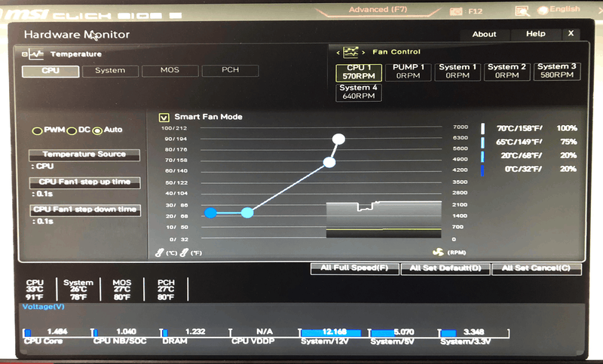Click the leftmost blue fan curve point

[x=210, y=213]
